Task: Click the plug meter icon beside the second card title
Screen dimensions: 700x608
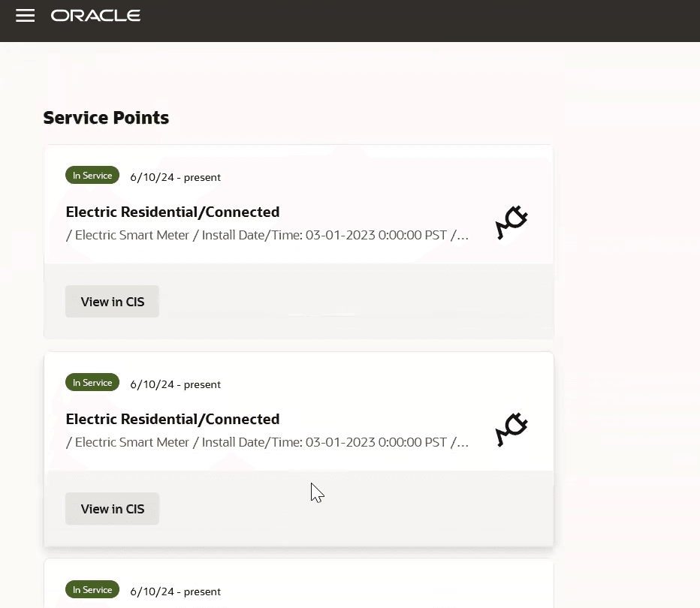Action: point(511,429)
